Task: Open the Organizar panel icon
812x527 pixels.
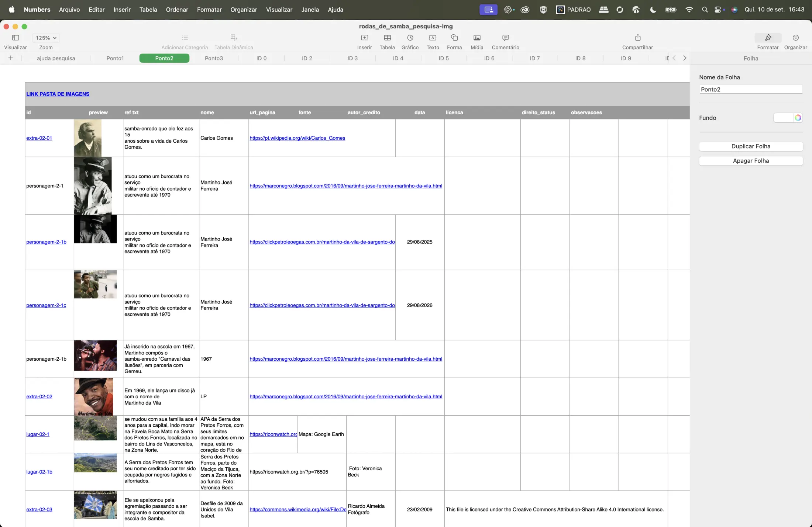Action: (796, 38)
